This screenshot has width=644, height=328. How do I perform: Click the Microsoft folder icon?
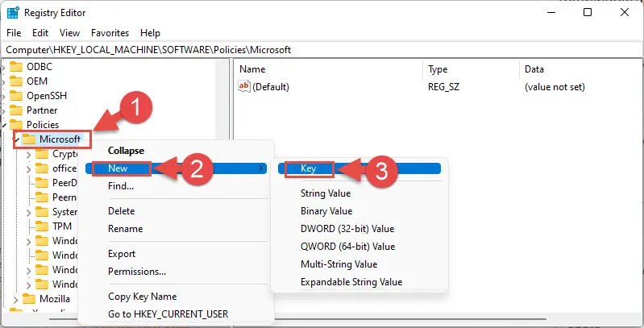tap(29, 139)
